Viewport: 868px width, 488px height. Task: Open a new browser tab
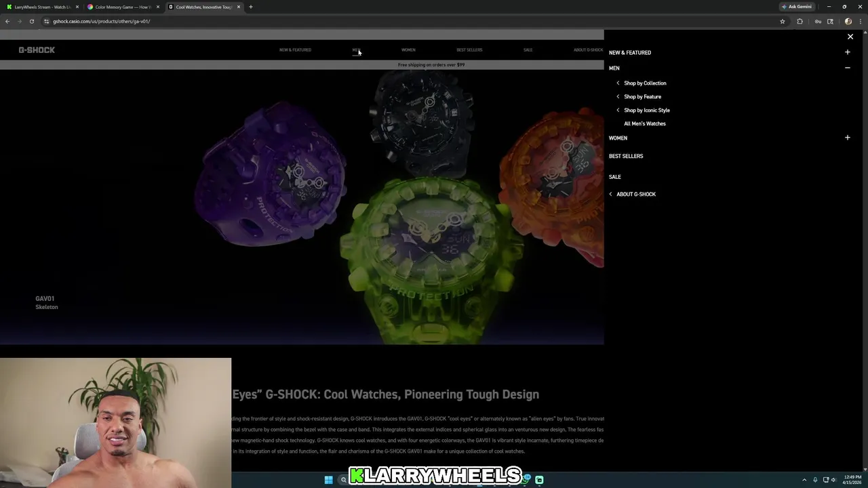pos(251,7)
